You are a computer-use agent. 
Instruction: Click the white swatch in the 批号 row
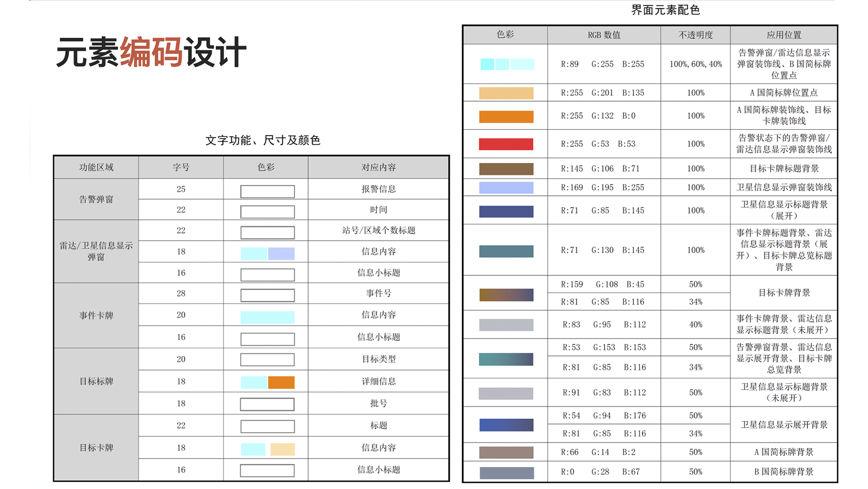click(267, 404)
